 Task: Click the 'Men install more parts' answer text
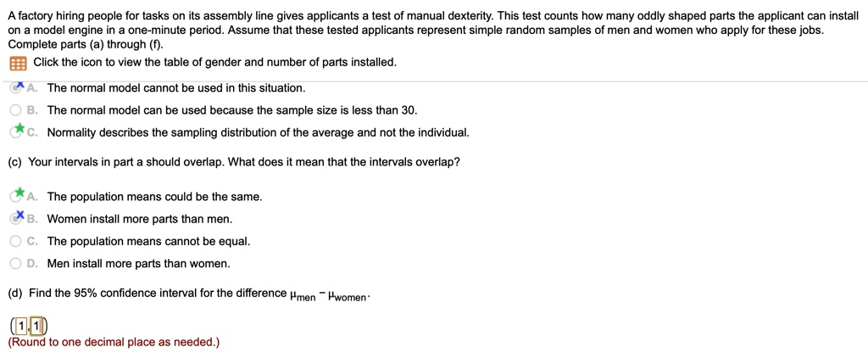point(138,263)
